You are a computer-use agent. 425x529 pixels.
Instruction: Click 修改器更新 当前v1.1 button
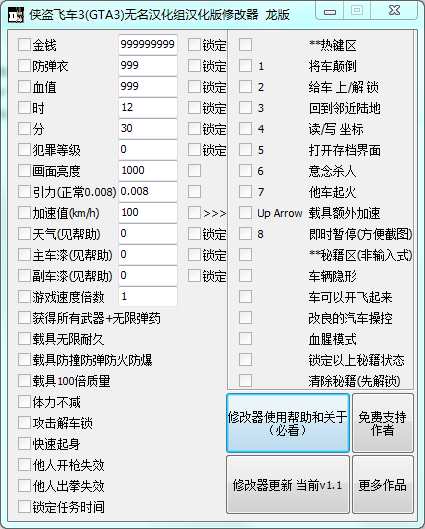[x=288, y=485]
